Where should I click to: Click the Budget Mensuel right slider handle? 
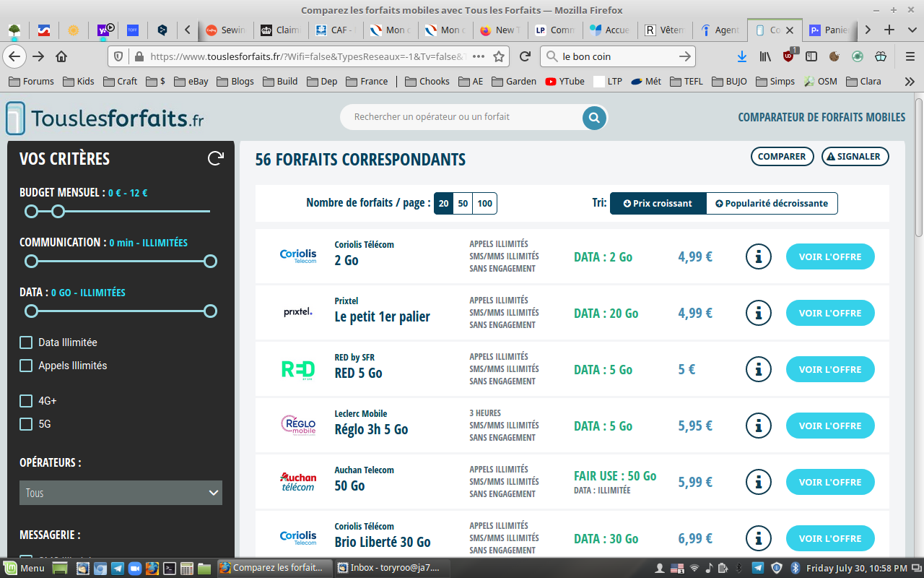[58, 211]
